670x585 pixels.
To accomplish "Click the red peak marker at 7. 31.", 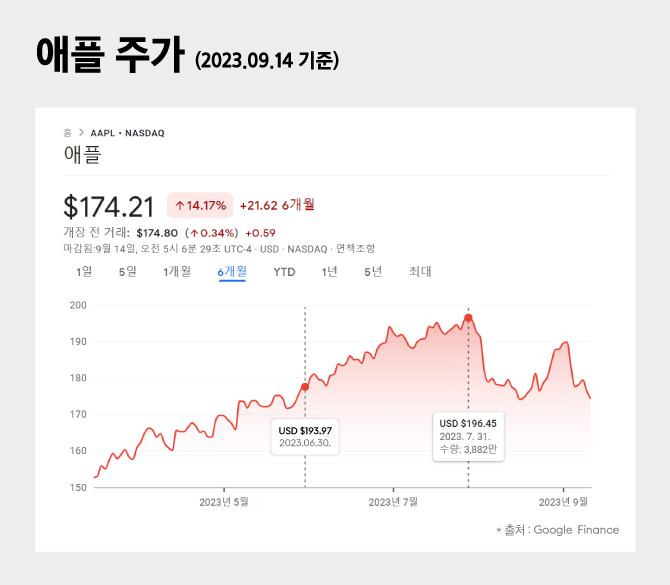I will 468,318.
